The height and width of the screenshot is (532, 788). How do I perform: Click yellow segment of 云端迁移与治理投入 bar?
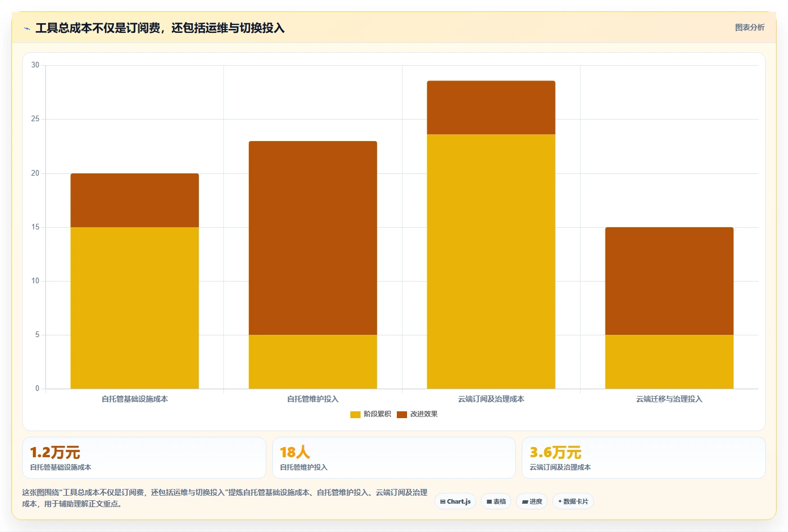click(670, 361)
